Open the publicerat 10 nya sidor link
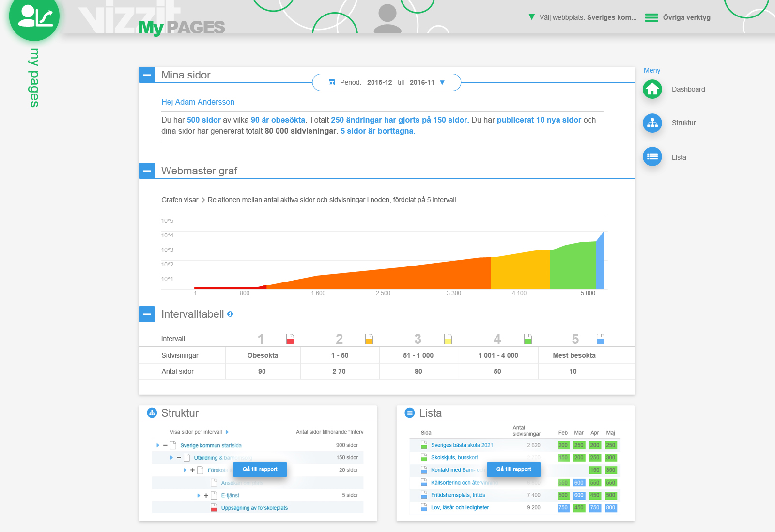Image resolution: width=775 pixels, height=532 pixels. (x=539, y=120)
